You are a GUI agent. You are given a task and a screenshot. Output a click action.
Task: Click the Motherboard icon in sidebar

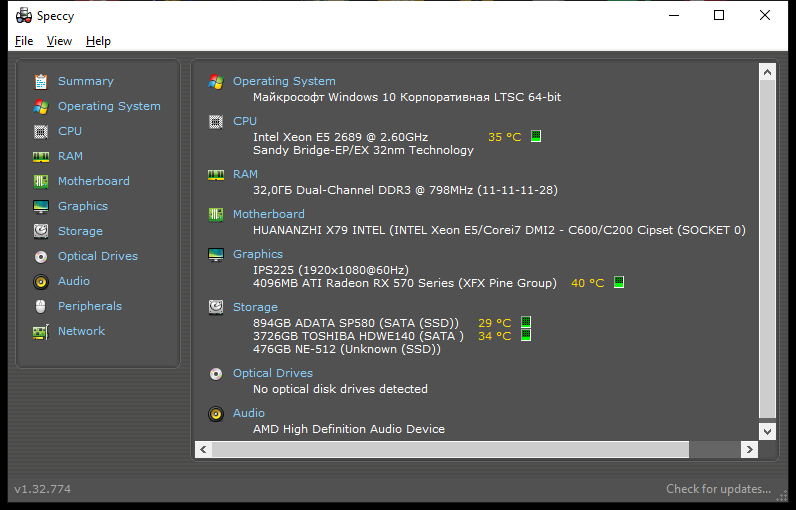tap(41, 181)
